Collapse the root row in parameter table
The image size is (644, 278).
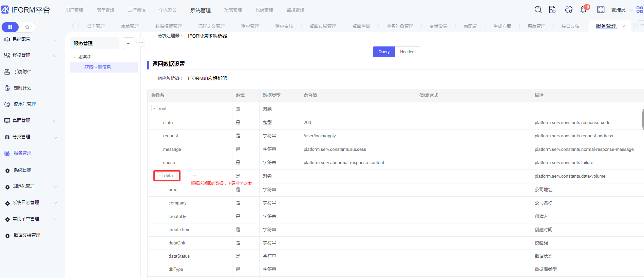point(154,109)
